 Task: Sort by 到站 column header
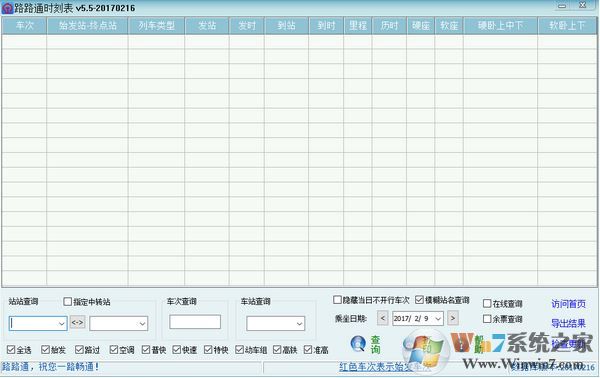[287, 26]
